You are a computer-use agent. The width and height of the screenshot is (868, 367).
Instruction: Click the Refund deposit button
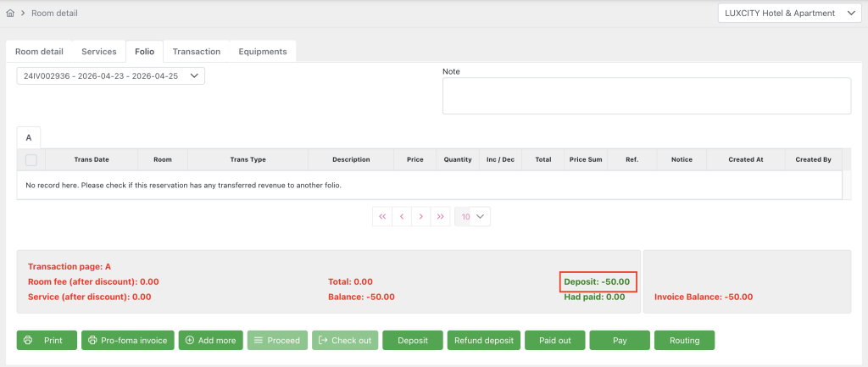483,340
